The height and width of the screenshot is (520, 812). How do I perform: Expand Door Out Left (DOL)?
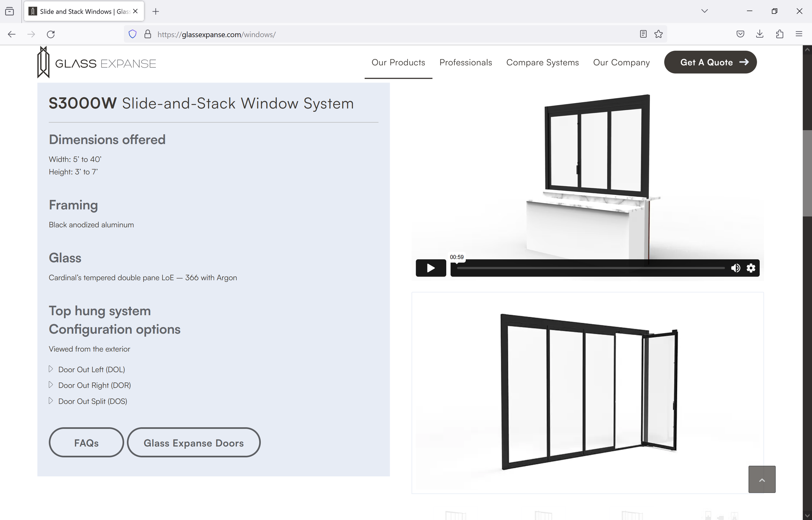[87, 370]
